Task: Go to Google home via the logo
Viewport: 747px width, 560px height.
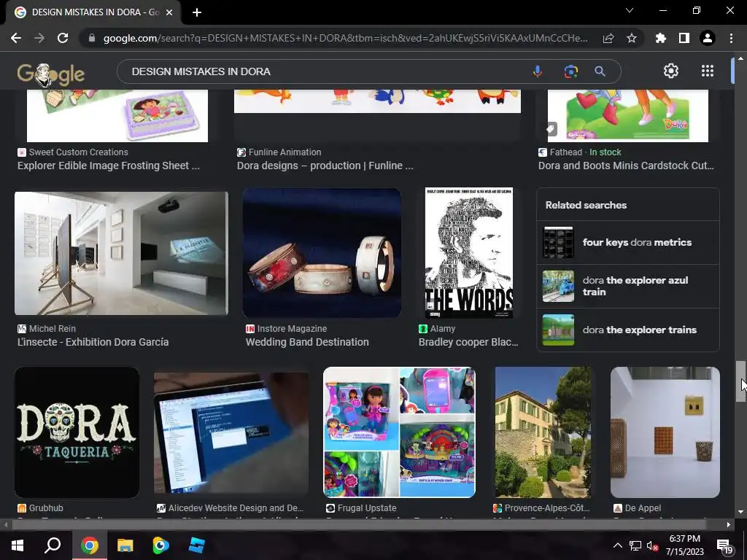Action: [50, 74]
